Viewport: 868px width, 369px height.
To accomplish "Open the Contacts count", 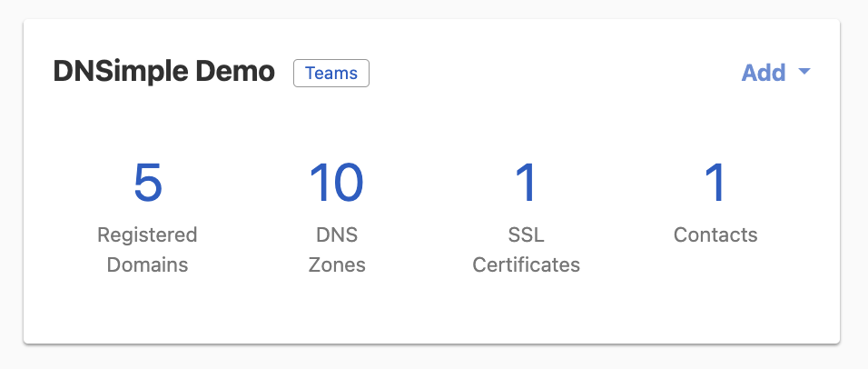I will point(715,183).
